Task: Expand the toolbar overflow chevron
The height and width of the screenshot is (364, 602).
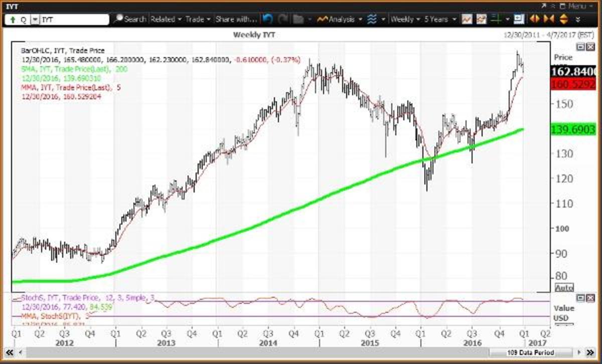Action: click(x=577, y=20)
